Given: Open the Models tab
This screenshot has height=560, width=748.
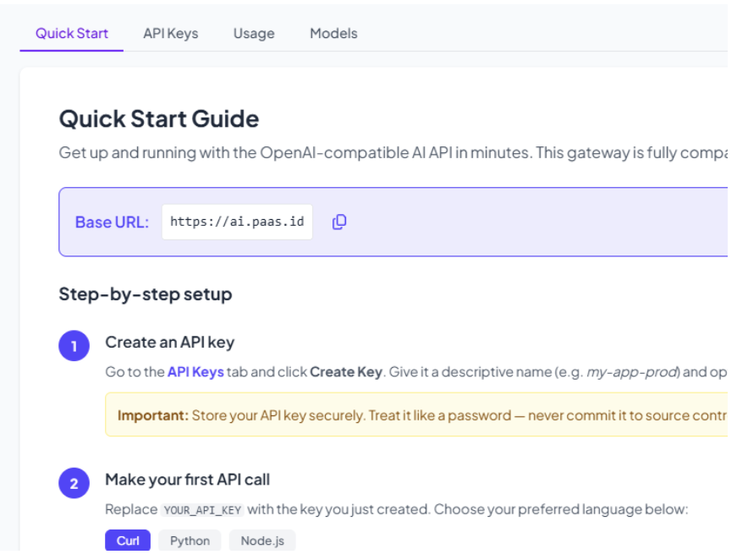Looking at the screenshot, I should point(333,33).
